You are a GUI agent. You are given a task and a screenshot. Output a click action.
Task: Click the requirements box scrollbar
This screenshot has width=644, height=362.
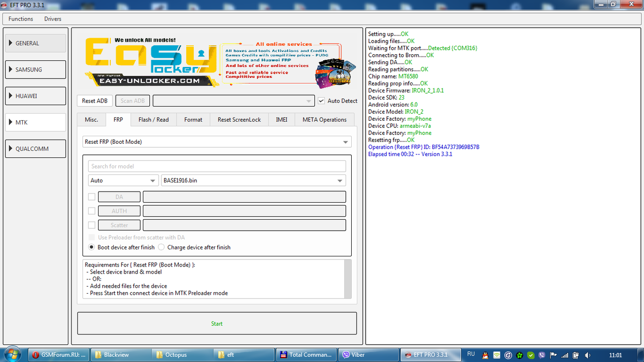point(347,279)
